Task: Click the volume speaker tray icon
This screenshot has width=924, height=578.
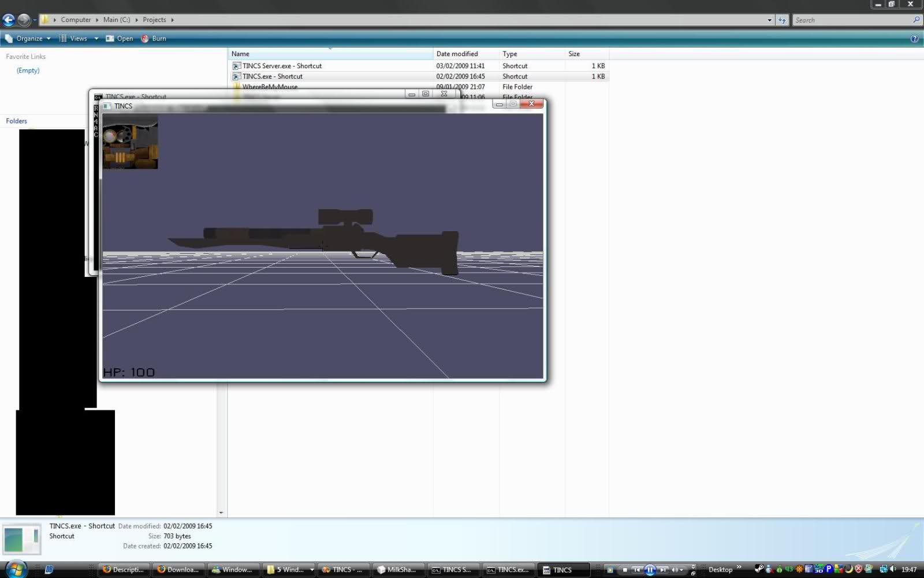Action: pos(893,569)
